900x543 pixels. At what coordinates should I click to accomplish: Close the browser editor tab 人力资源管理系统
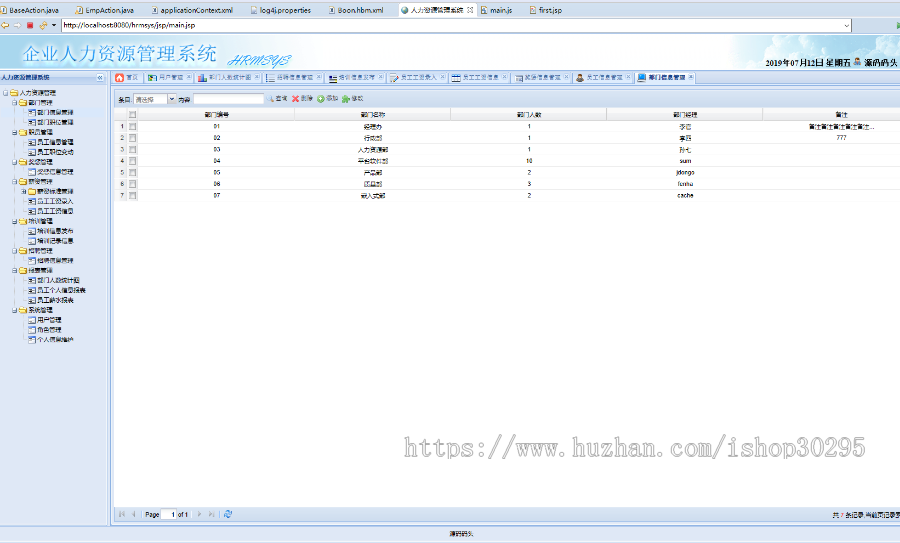470,10
